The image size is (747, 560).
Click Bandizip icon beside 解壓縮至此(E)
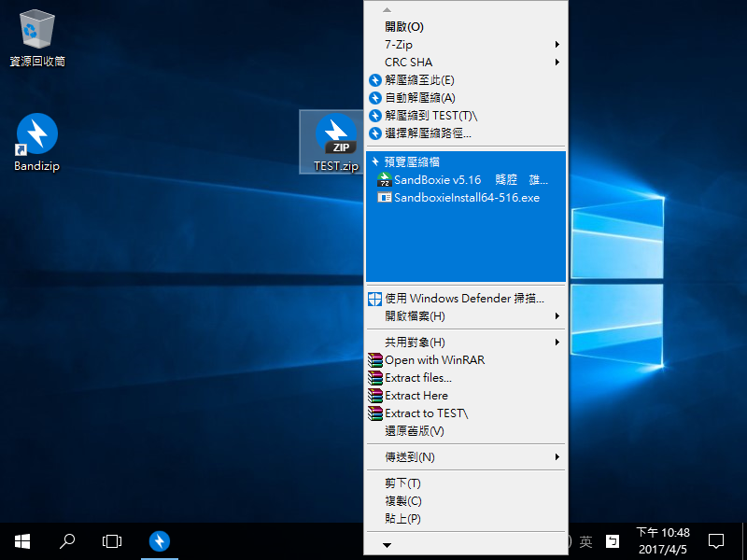(x=375, y=80)
